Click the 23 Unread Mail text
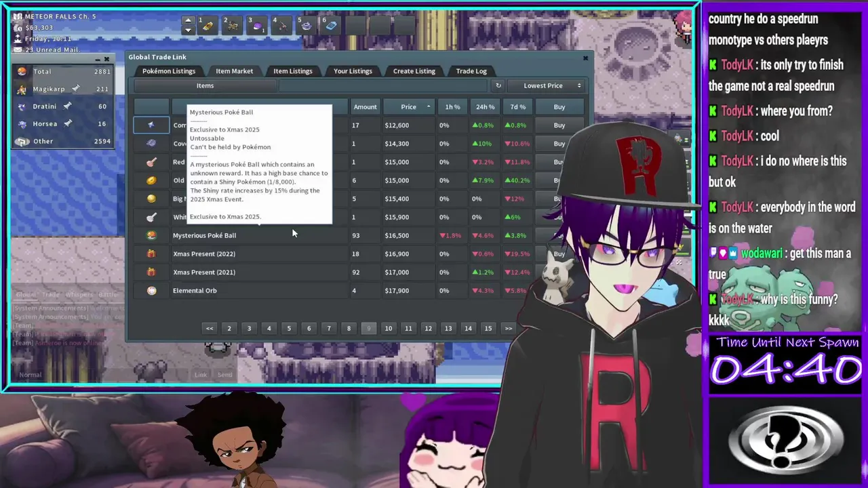 [x=52, y=49]
